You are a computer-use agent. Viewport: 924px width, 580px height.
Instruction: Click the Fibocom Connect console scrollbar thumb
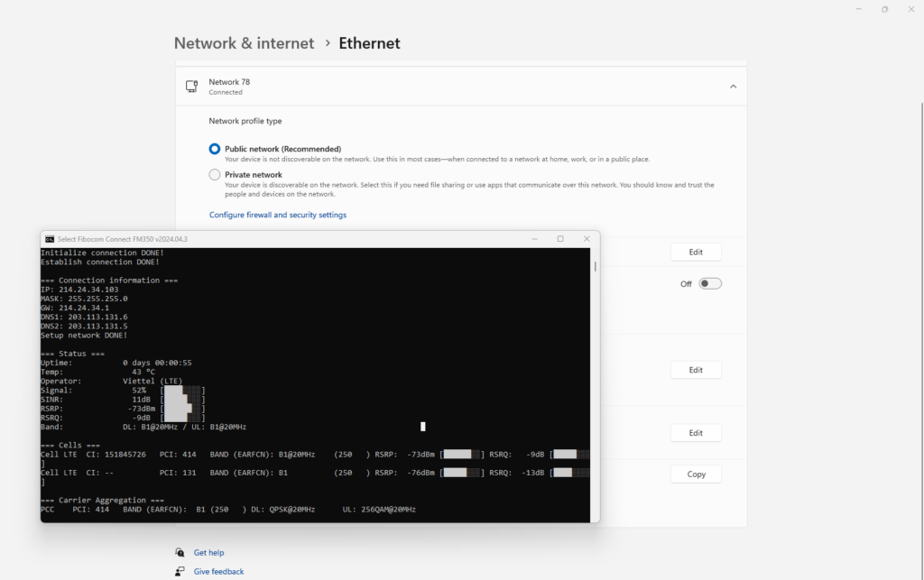596,267
